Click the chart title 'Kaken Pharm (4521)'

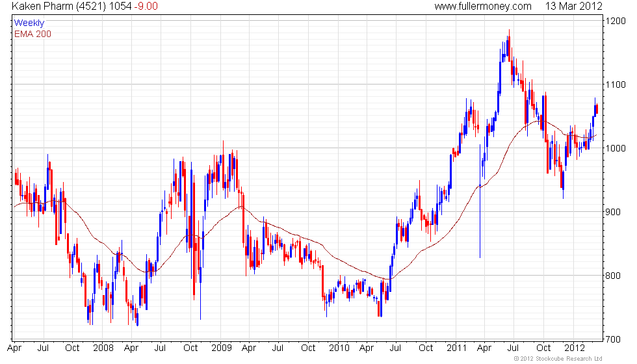tap(59, 6)
